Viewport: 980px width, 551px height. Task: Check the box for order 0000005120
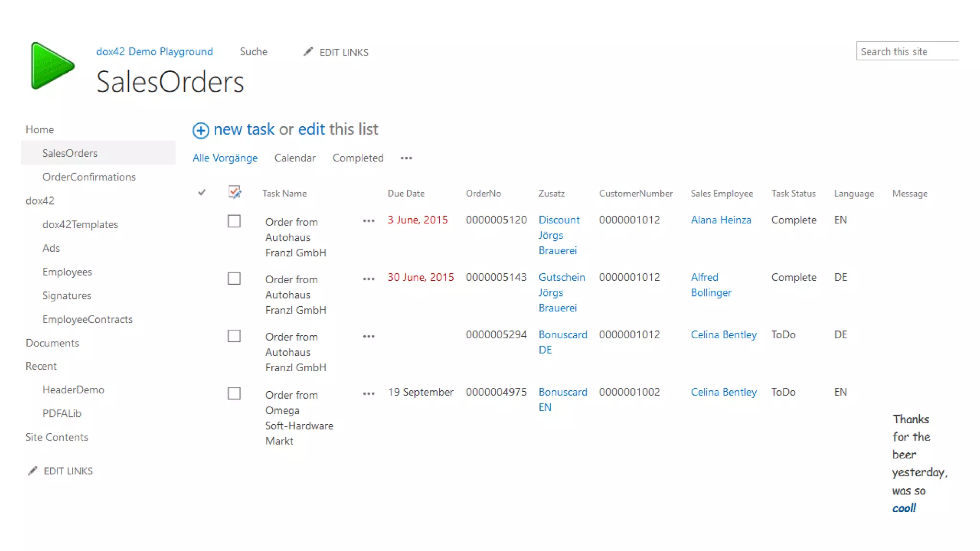pyautogui.click(x=234, y=221)
